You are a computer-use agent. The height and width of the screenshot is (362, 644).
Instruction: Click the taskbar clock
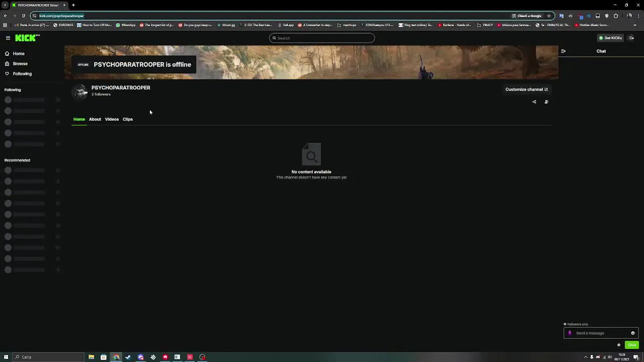pos(622,357)
